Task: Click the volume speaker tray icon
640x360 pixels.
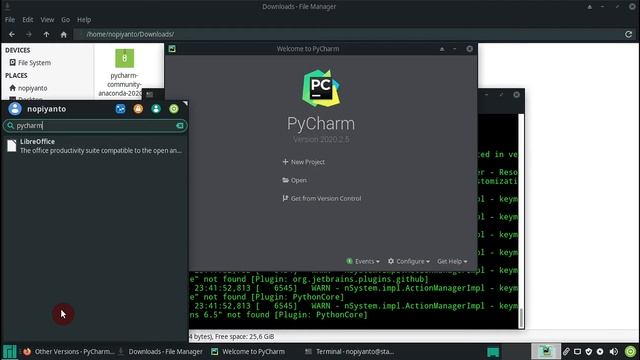Action: coord(614,351)
